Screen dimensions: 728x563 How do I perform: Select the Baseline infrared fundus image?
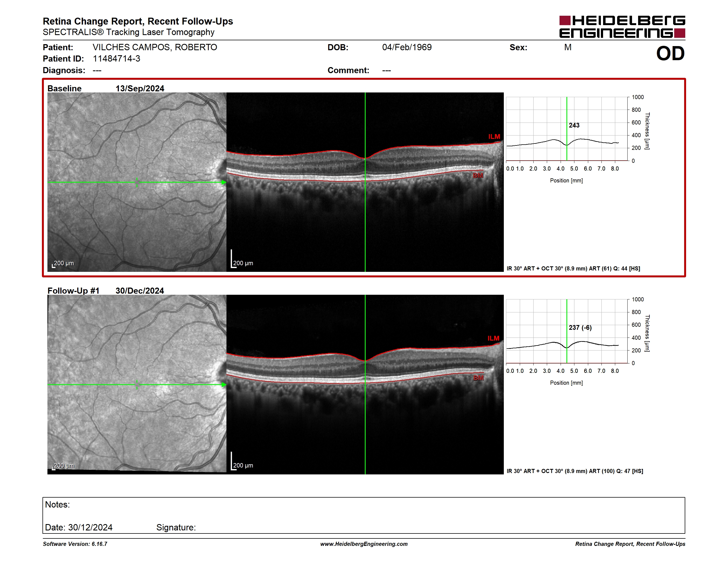tap(137, 182)
